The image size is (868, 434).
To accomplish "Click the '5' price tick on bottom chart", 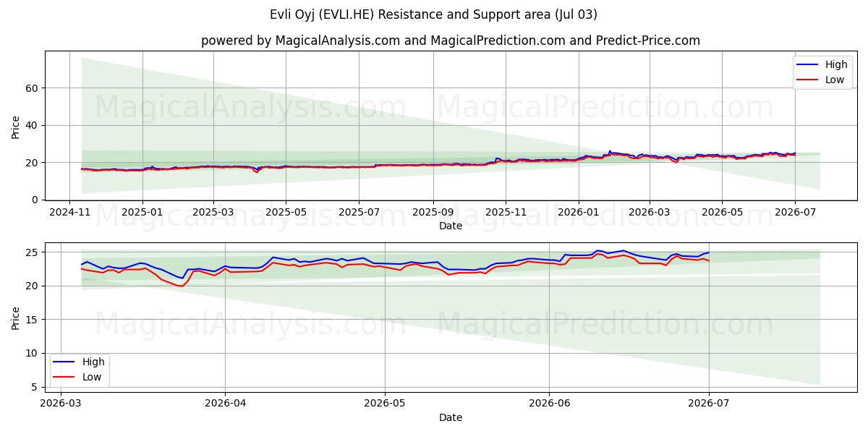I will tap(36, 387).
